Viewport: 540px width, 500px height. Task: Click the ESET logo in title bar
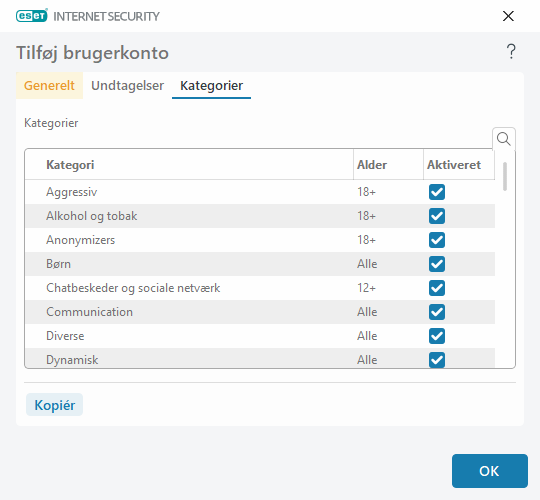(32, 16)
